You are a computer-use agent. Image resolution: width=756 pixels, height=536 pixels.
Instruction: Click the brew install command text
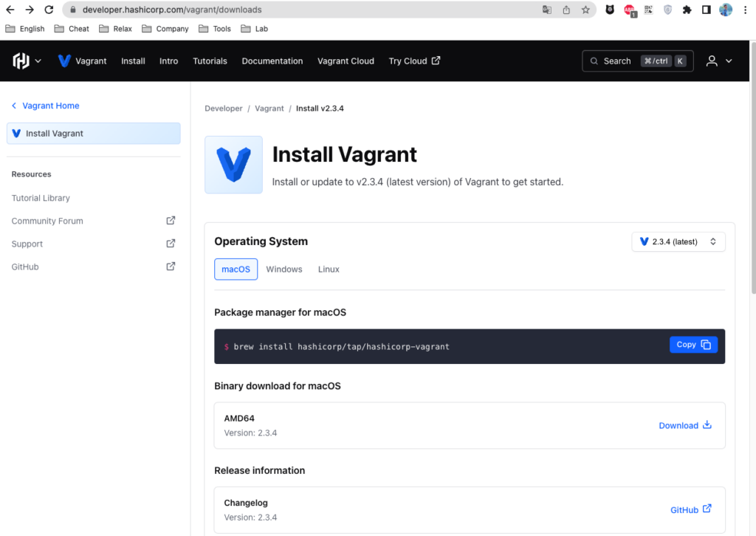tap(341, 346)
